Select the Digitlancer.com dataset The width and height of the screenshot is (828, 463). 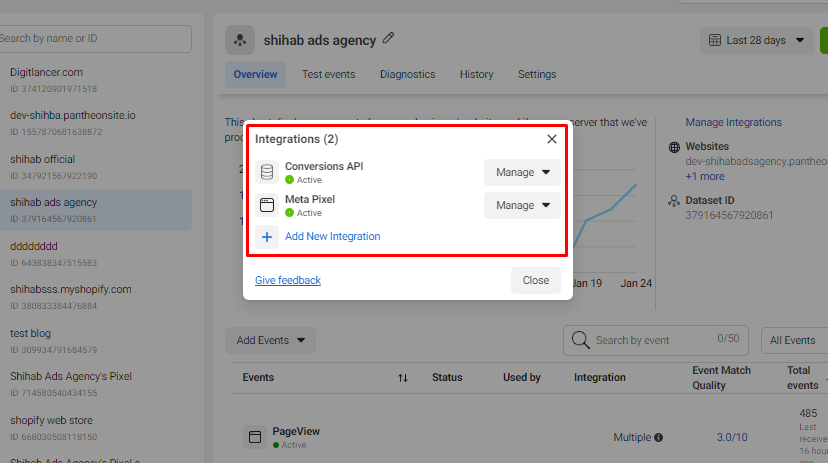tap(96, 80)
